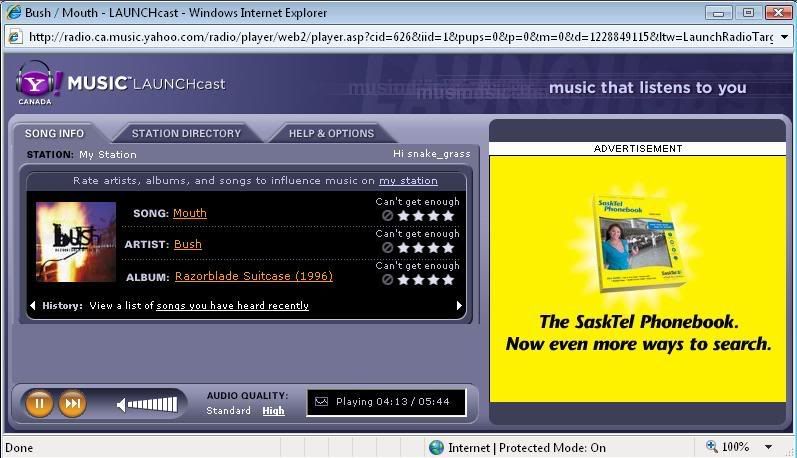Viewport: 797px width, 458px height.
Task: Click the envelope icon beside Playing status
Action: [x=321, y=402]
